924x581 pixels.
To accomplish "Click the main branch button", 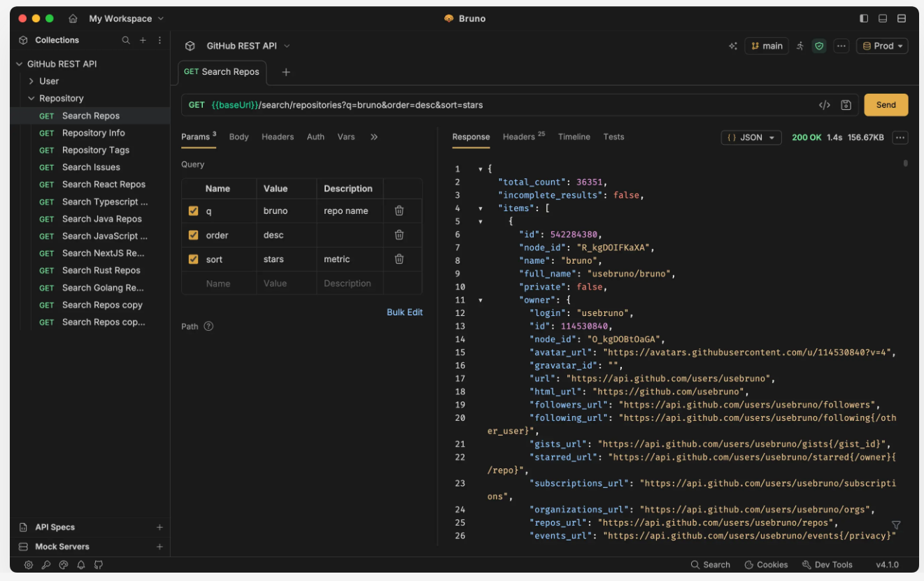I will tap(767, 46).
